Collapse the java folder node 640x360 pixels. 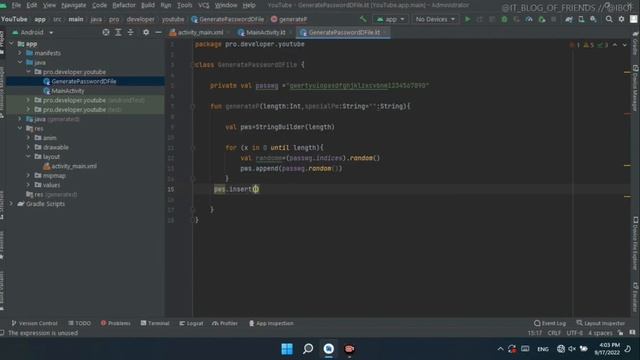(x=20, y=62)
